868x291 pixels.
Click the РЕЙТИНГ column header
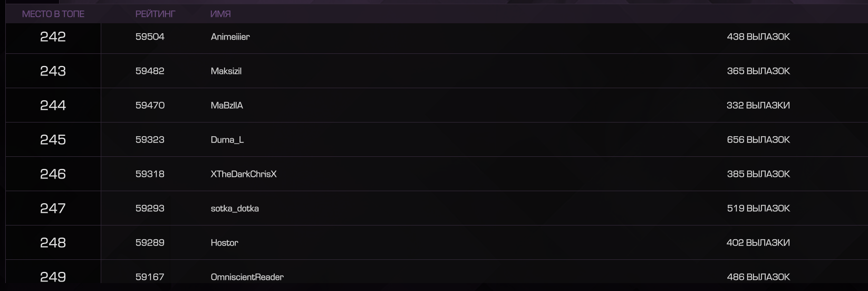(155, 14)
